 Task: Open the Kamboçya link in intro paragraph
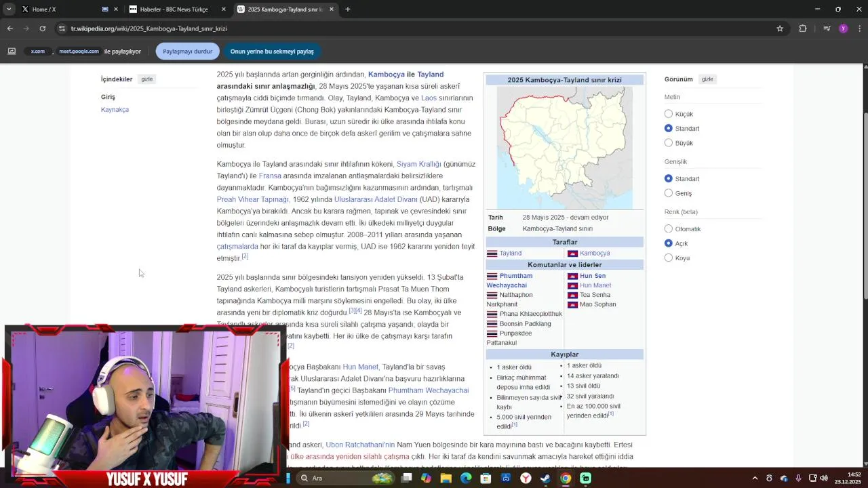[x=386, y=75]
